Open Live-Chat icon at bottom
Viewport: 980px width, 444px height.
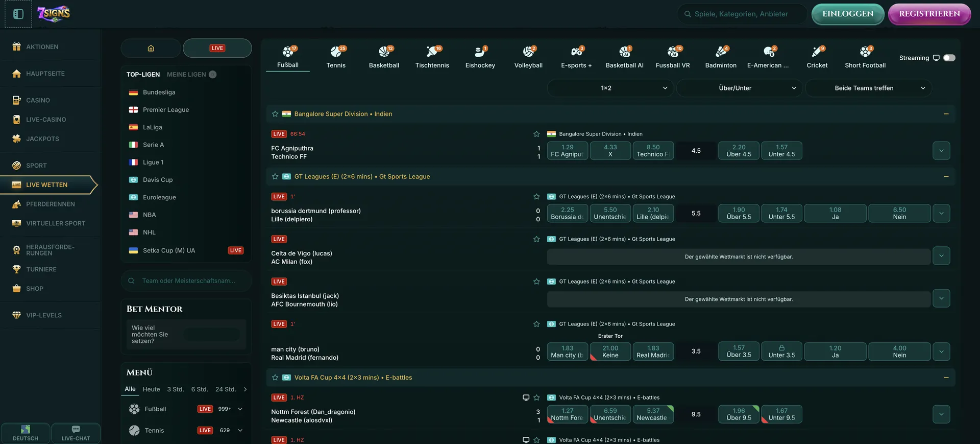click(x=76, y=433)
